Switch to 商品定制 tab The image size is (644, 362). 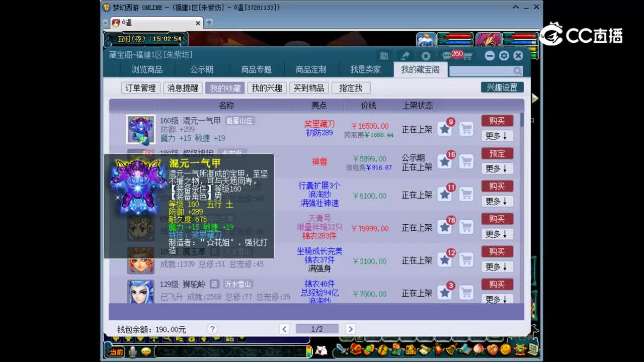pyautogui.click(x=311, y=70)
